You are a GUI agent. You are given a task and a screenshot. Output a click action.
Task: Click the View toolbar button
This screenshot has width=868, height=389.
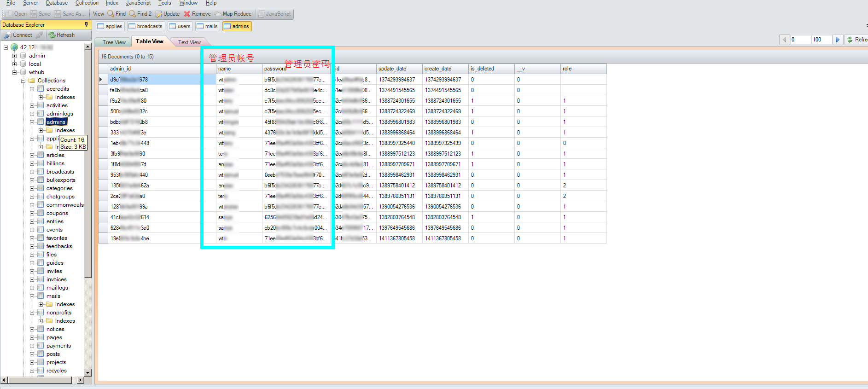coord(99,14)
